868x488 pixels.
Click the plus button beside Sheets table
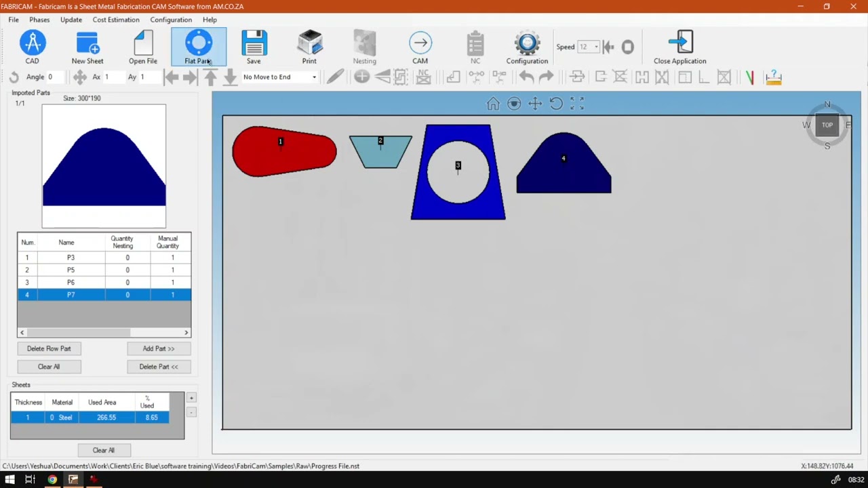(x=191, y=398)
